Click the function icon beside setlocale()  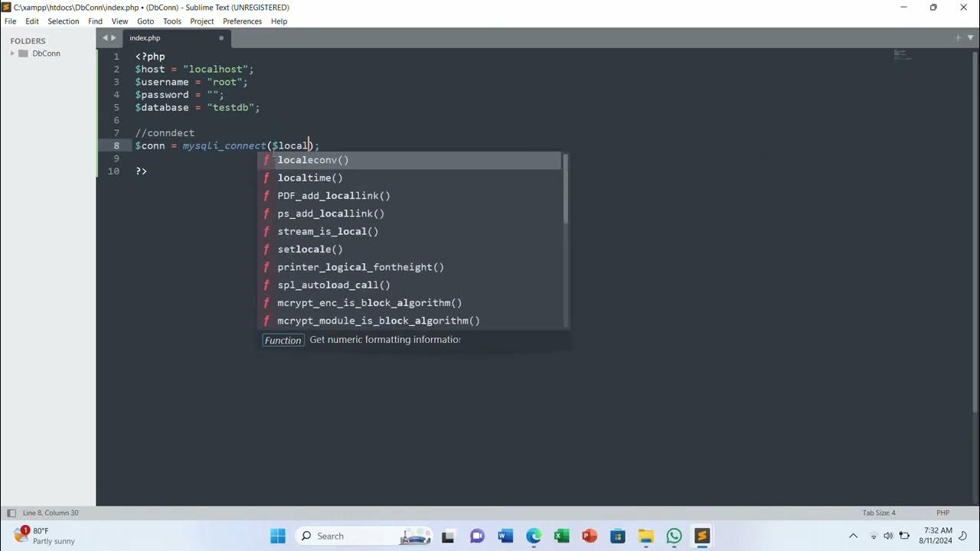pos(266,249)
